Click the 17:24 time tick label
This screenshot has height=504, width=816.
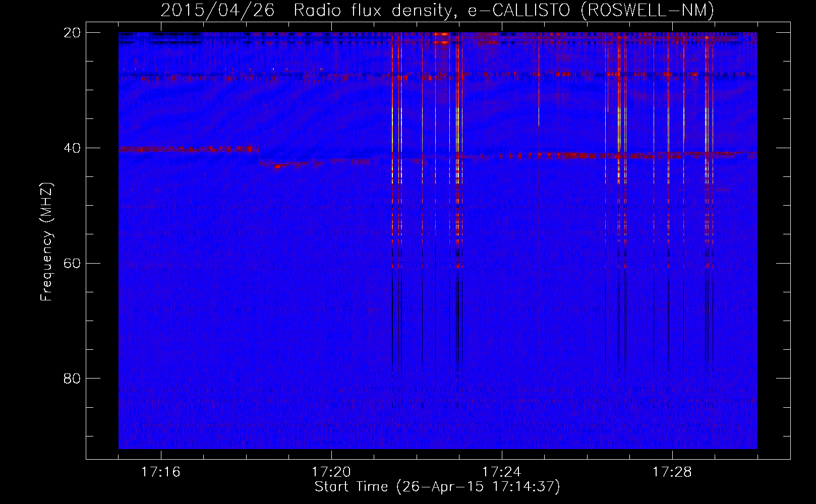[502, 472]
